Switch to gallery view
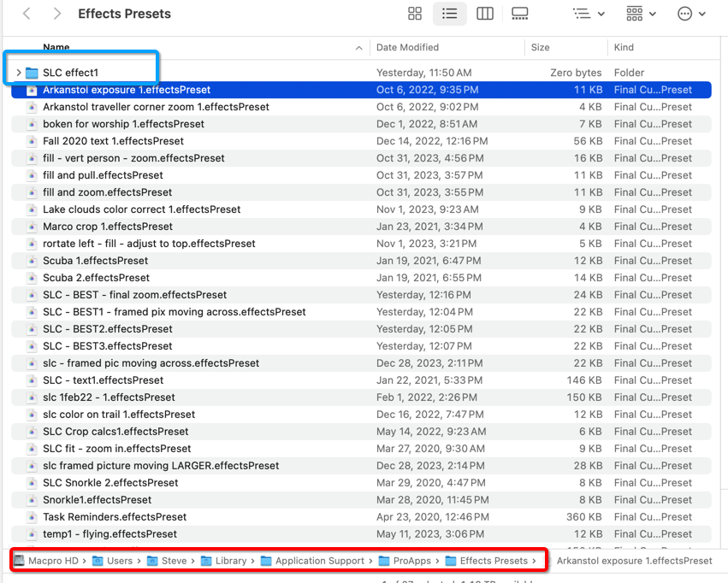This screenshot has width=728, height=583. [520, 14]
